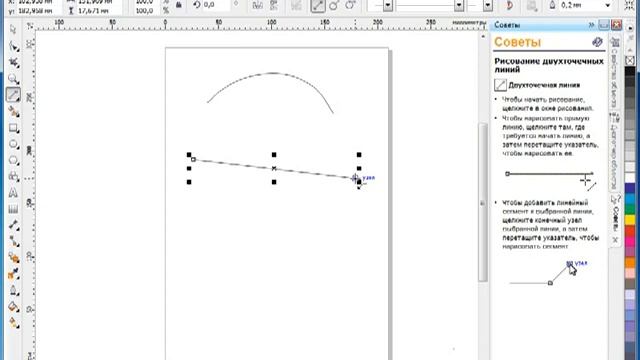Click the curved arc on the page
This screenshot has height=360, width=640.
[x=273, y=73]
